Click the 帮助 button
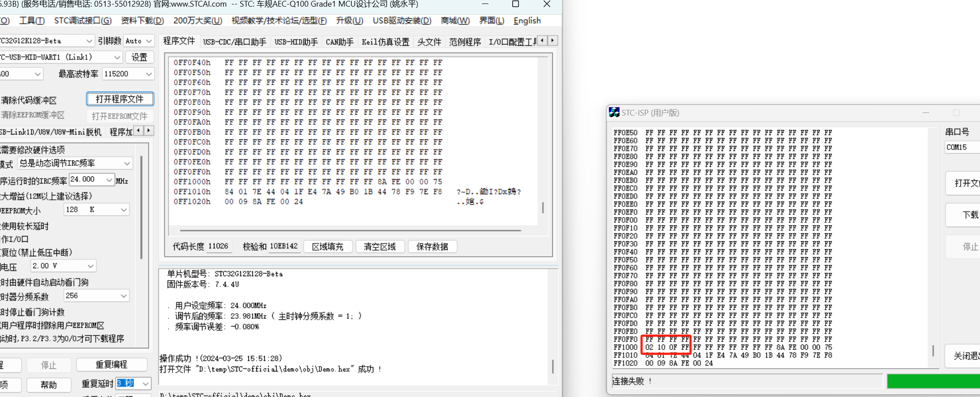980x397 pixels. point(49,385)
